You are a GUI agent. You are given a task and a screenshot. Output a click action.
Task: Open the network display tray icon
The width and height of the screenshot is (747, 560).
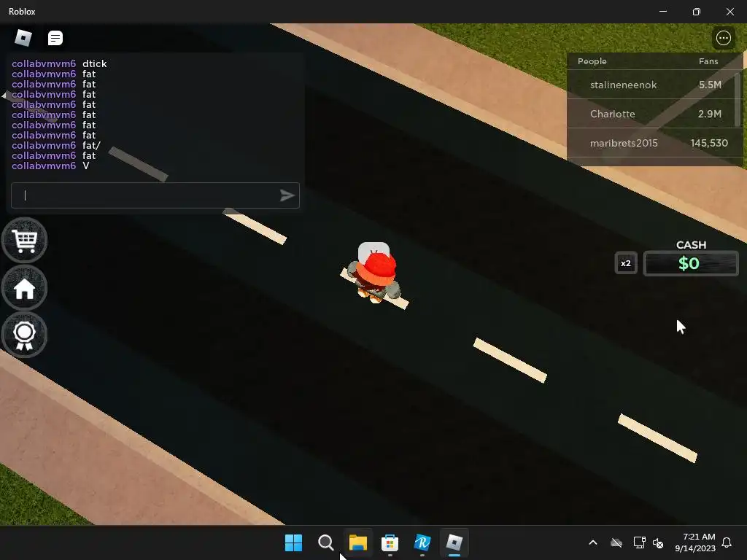click(639, 542)
